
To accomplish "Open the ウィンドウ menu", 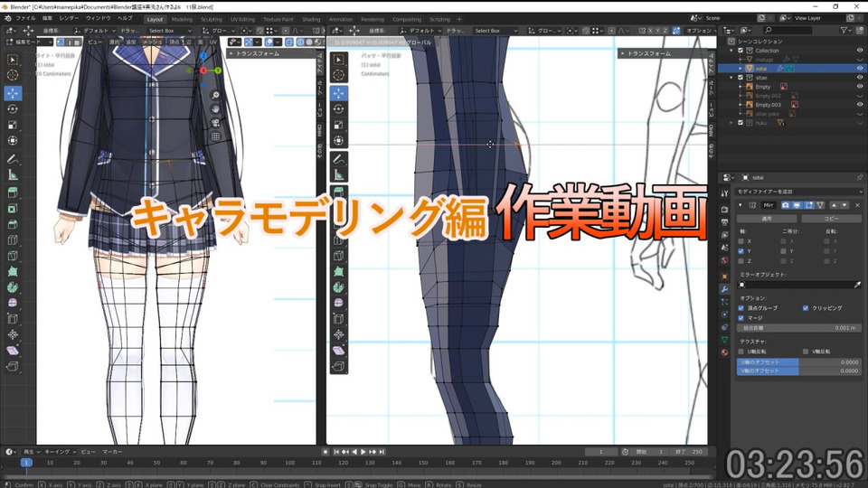I will click(98, 18).
